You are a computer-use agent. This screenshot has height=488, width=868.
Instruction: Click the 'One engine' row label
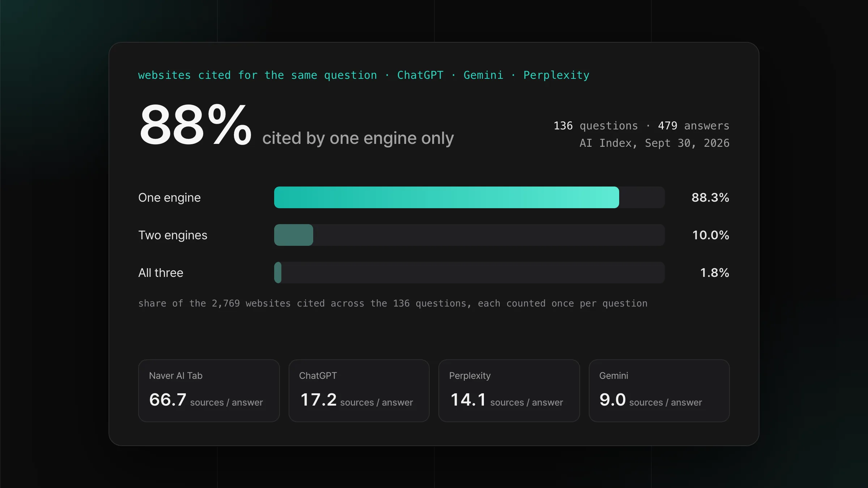point(169,198)
